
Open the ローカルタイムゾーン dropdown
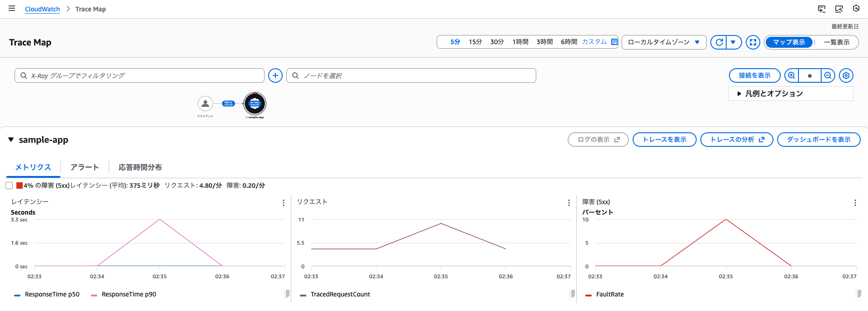[663, 42]
